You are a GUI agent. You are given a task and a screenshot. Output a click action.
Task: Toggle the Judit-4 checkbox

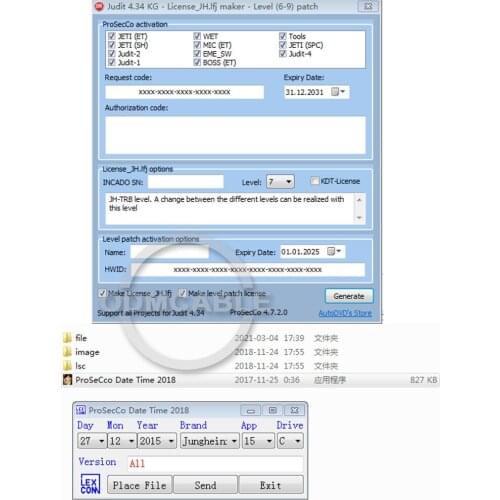tap(283, 53)
